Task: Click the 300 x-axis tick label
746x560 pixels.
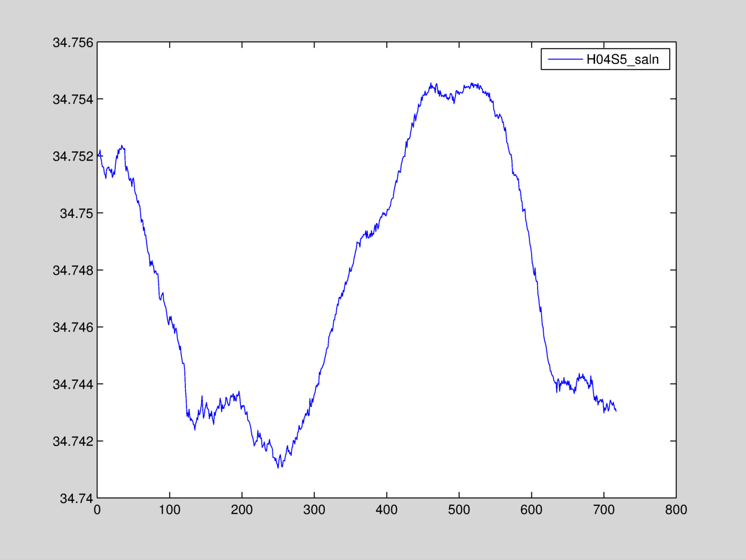Action: [x=314, y=510]
